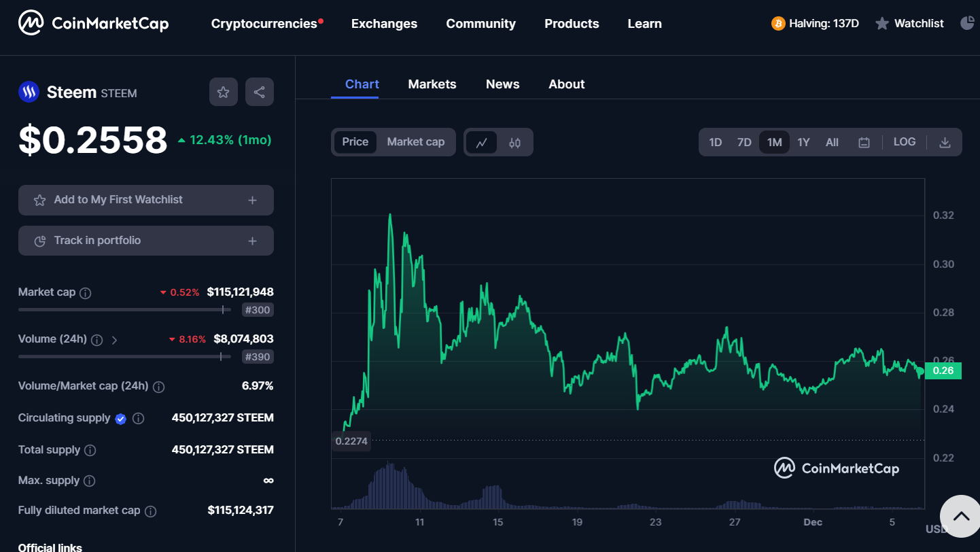Click the Volume (24h) rank slider bar
The image size is (980, 552).
click(124, 356)
